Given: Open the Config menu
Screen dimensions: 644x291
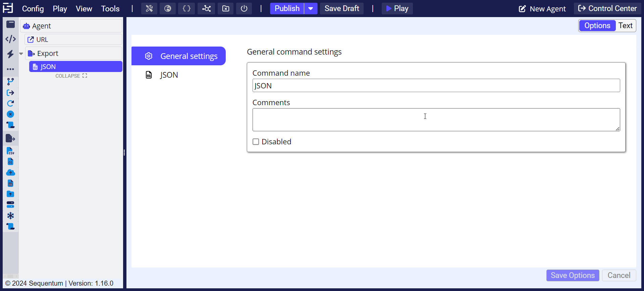Looking at the screenshot, I should pyautogui.click(x=33, y=9).
